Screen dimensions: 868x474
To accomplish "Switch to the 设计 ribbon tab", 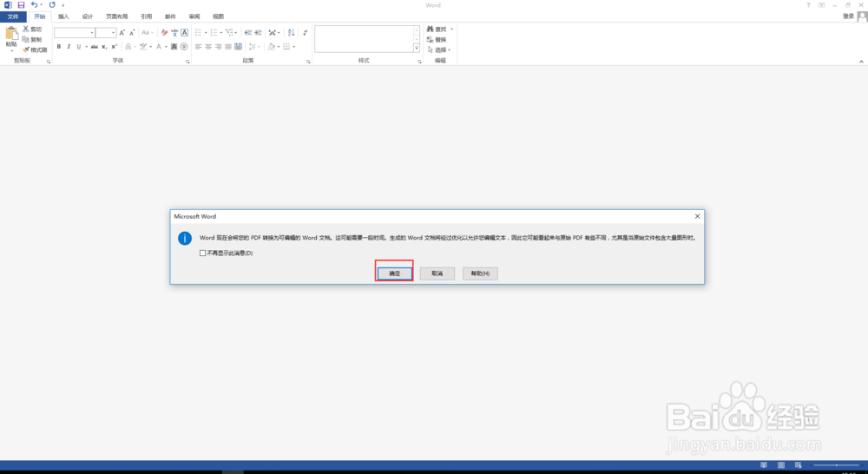I will click(x=88, y=16).
